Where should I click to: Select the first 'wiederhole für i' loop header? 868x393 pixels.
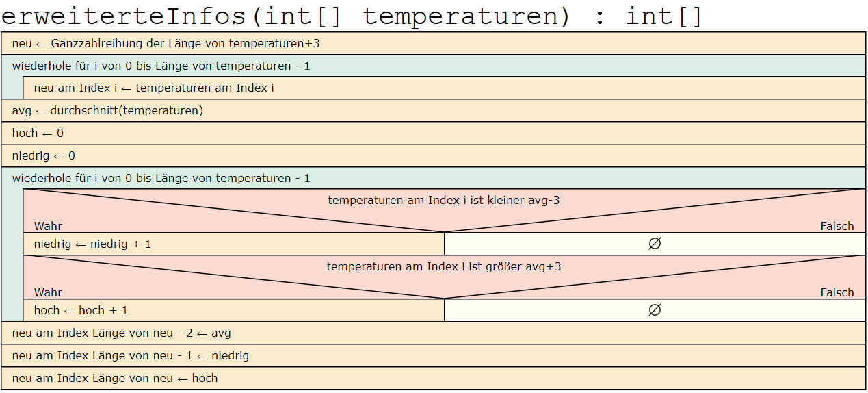[161, 66]
